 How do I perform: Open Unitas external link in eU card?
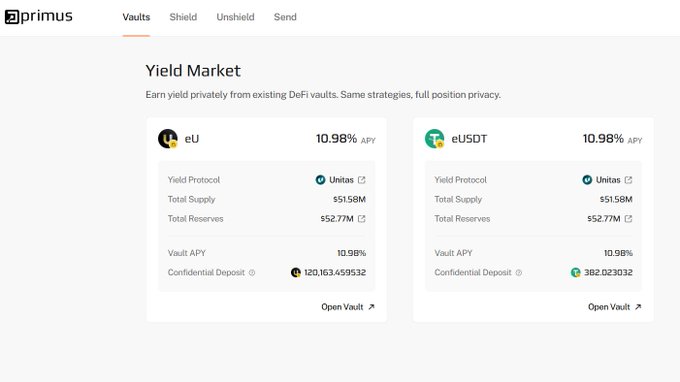[362, 180]
